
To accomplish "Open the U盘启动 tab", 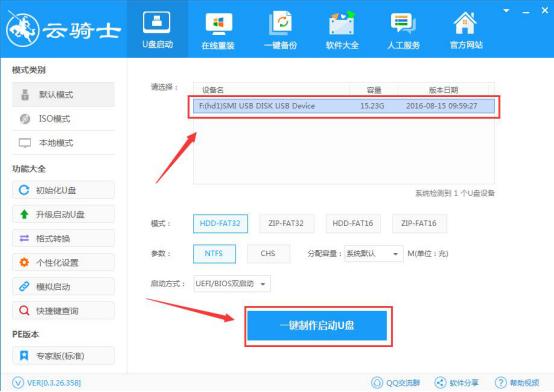I will tap(157, 29).
